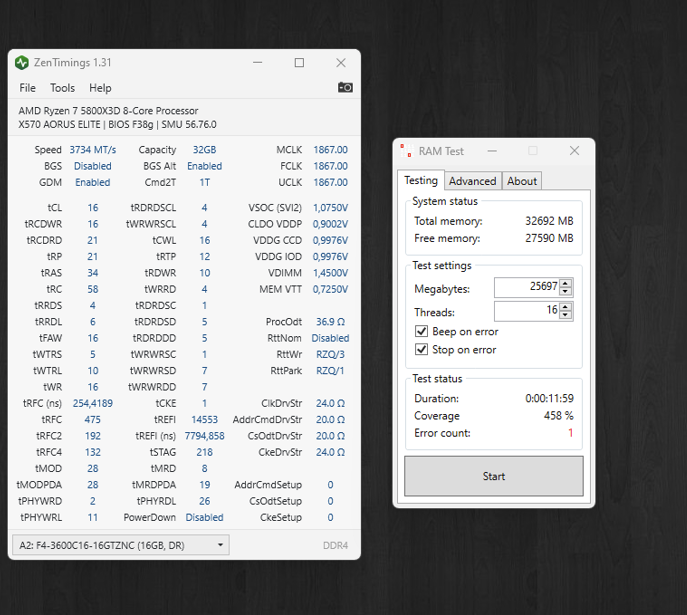This screenshot has width=687, height=615.
Task: Click the tRFC (ns) value 254,4189
Action: click(x=92, y=403)
